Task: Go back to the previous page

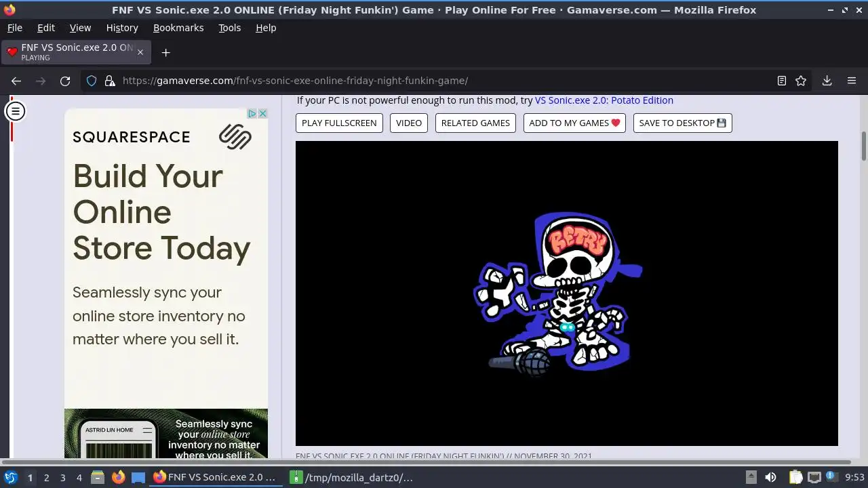Action: coord(16,81)
